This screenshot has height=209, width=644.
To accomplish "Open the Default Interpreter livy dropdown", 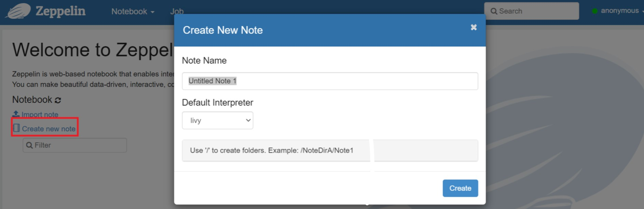I will click(217, 120).
